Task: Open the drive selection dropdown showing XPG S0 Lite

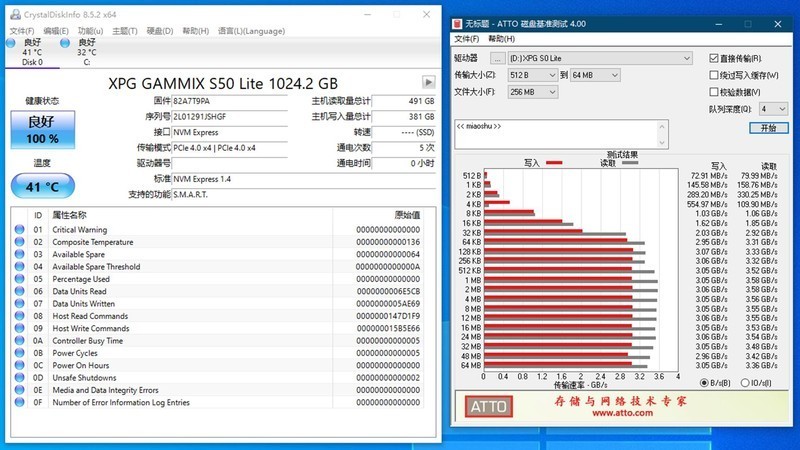Action: 600,58
